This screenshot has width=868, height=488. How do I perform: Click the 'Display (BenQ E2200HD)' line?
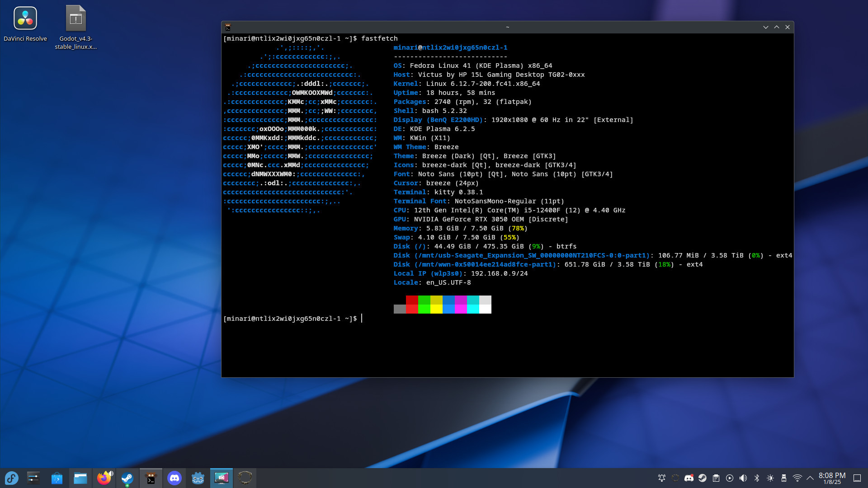click(x=513, y=120)
